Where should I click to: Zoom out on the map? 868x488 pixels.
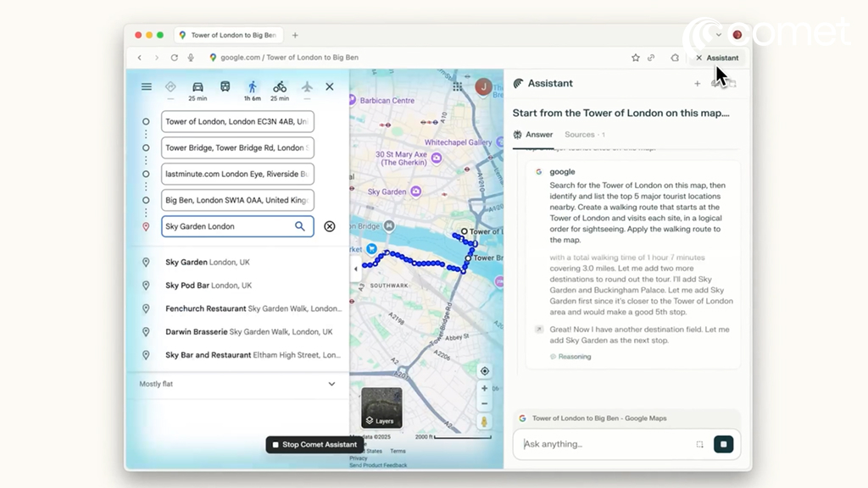tap(484, 404)
